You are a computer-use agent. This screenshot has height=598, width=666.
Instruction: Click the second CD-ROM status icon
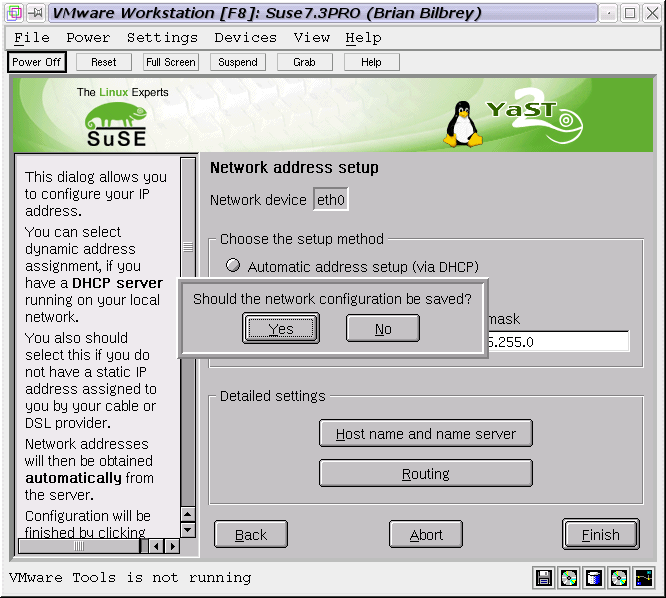click(x=619, y=578)
